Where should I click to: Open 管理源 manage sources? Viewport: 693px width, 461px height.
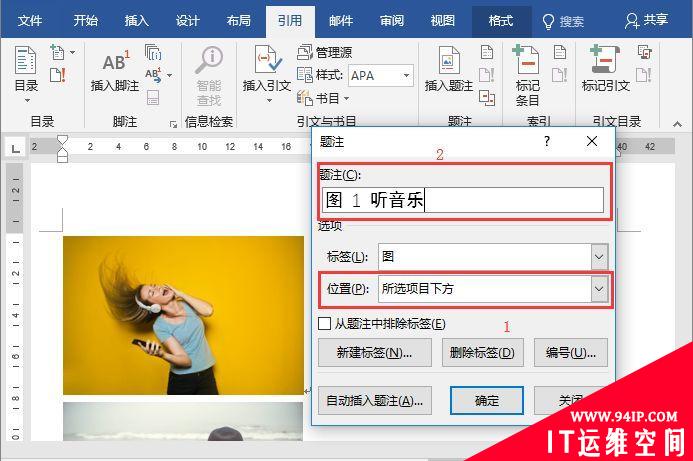point(325,53)
